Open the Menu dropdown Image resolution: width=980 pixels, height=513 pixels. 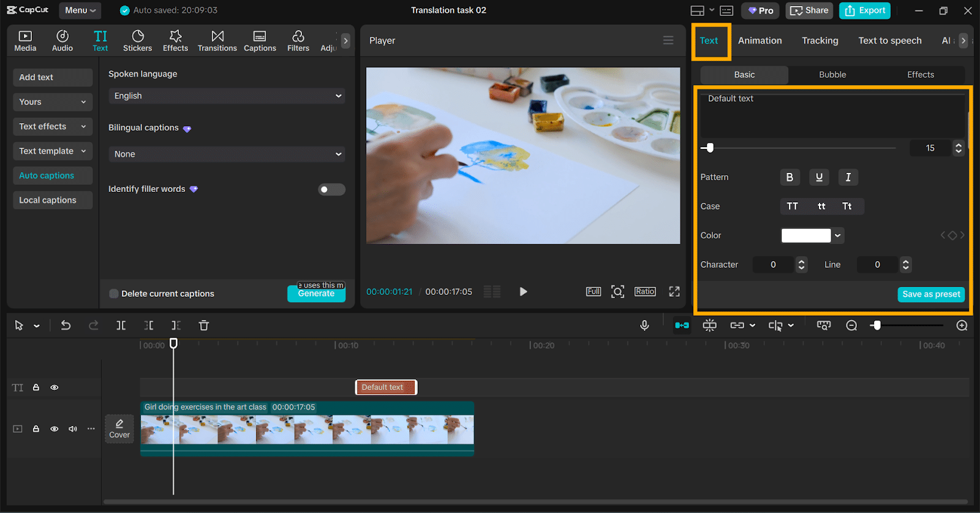[80, 10]
